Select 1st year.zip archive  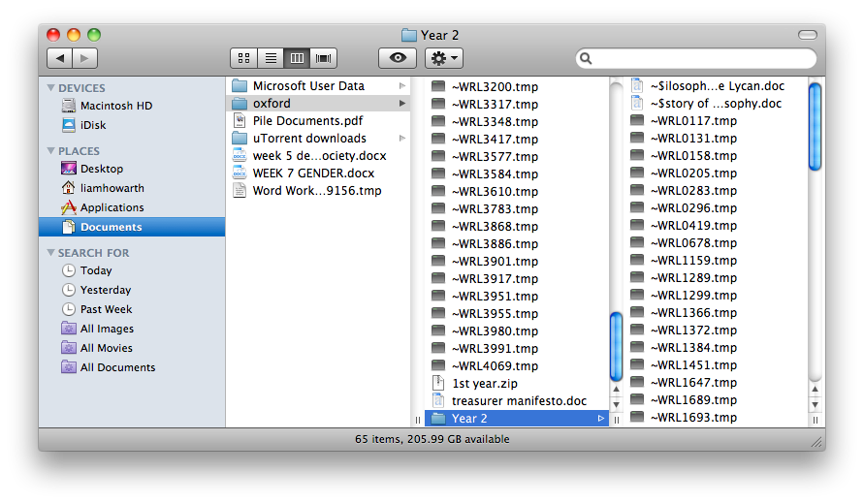[x=516, y=384]
